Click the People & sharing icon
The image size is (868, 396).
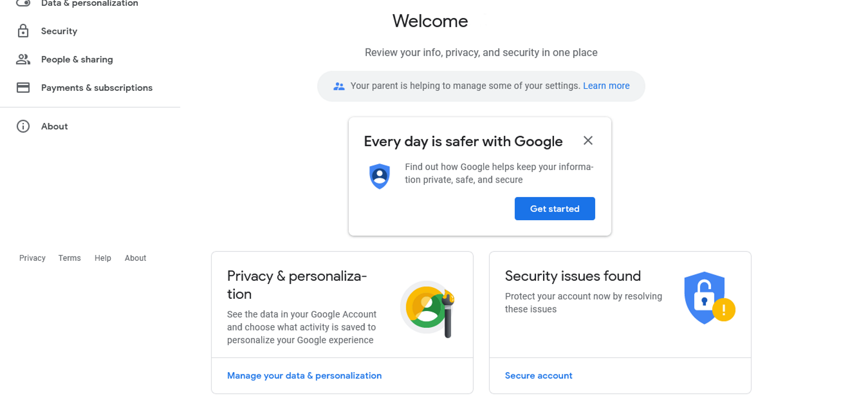(x=23, y=59)
